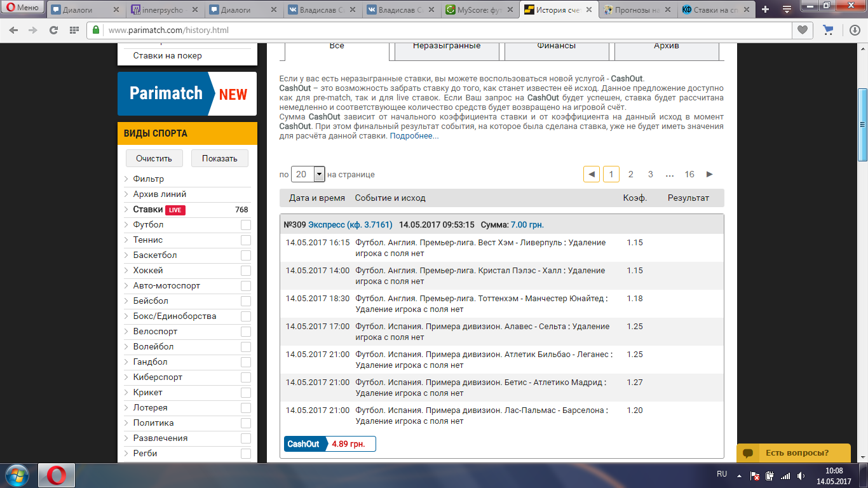Expand the Киберспорт sport chevron
Screen dimensions: 868x488
click(x=126, y=377)
